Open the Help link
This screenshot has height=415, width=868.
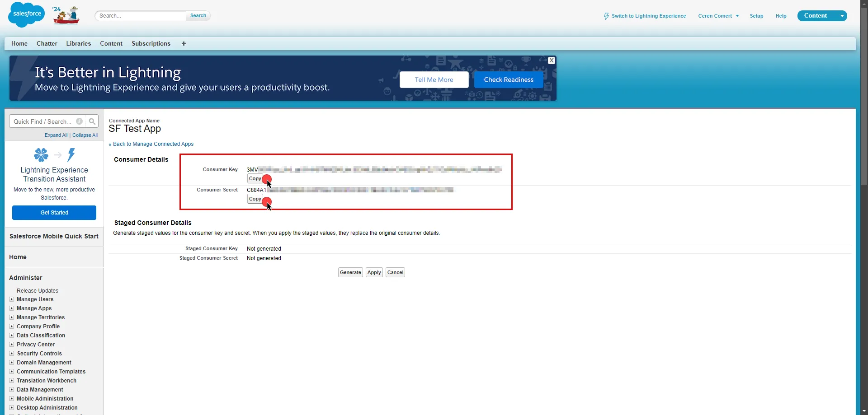pyautogui.click(x=781, y=16)
